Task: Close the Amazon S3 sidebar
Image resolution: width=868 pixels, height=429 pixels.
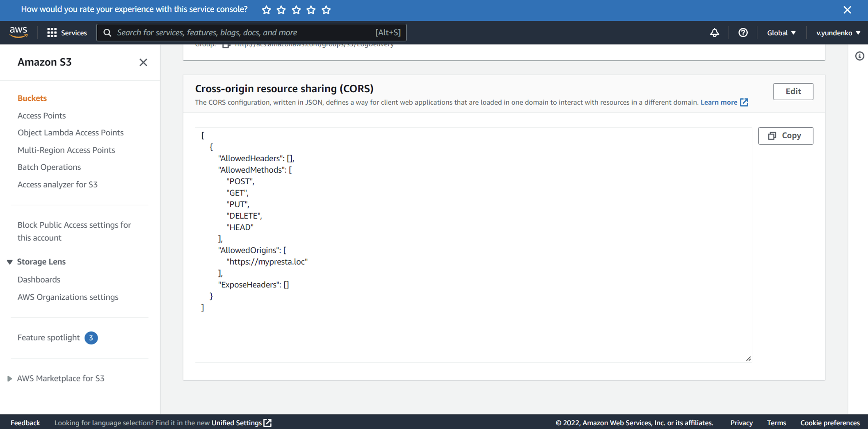Action: pos(143,62)
